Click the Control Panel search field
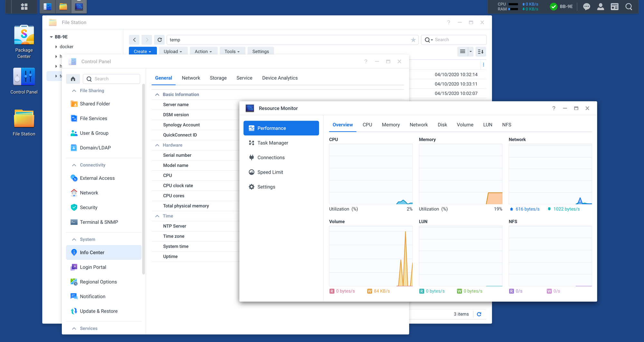This screenshot has width=644, height=342. point(111,79)
